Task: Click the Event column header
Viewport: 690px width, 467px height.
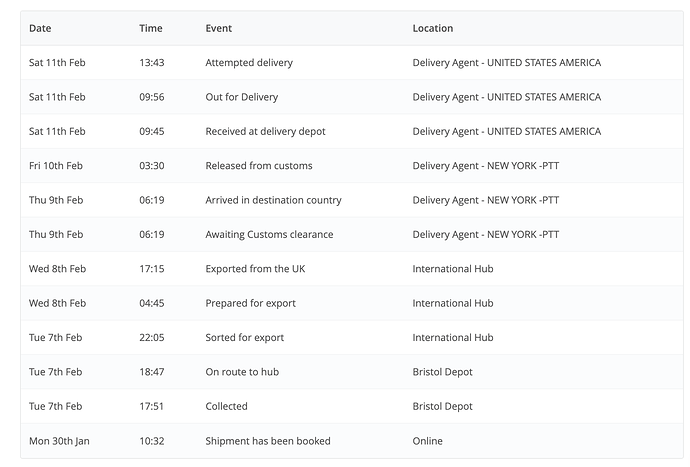Action: point(219,28)
